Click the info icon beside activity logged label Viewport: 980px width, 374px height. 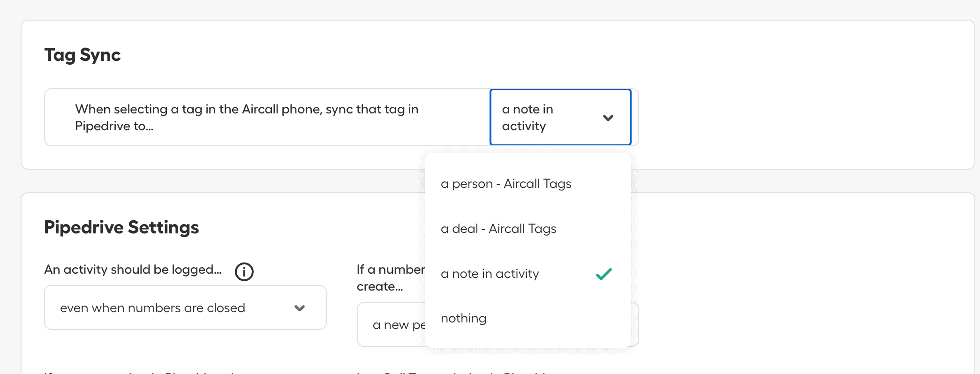244,271
